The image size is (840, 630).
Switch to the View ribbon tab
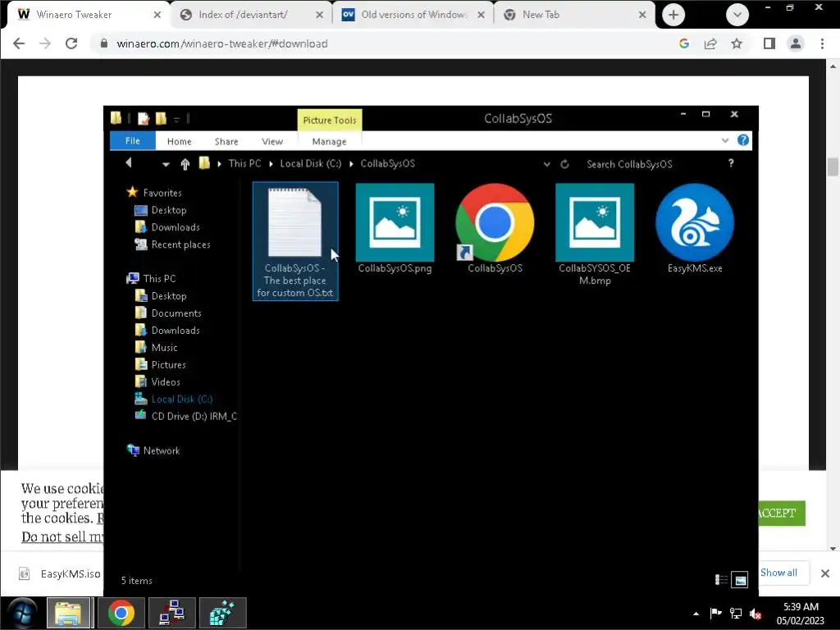(272, 141)
